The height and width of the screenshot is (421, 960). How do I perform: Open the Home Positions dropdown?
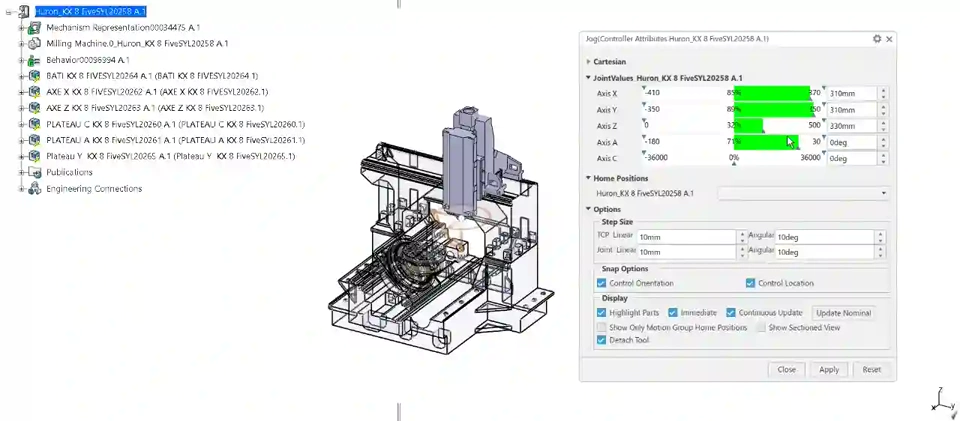[x=803, y=193]
